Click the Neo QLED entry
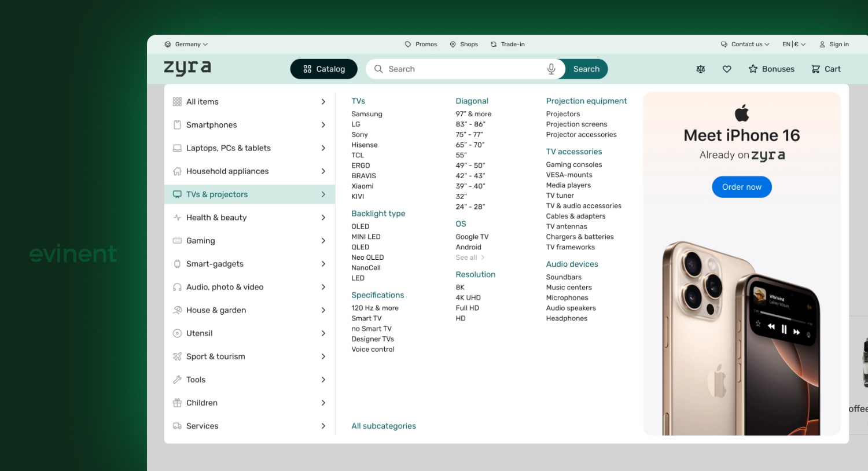 pos(367,257)
